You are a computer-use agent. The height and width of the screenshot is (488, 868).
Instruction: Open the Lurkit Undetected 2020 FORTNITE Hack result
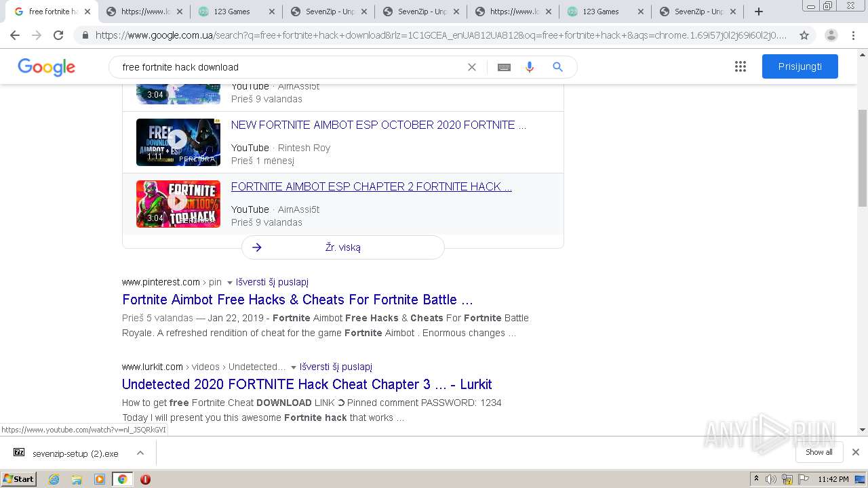[x=307, y=384]
